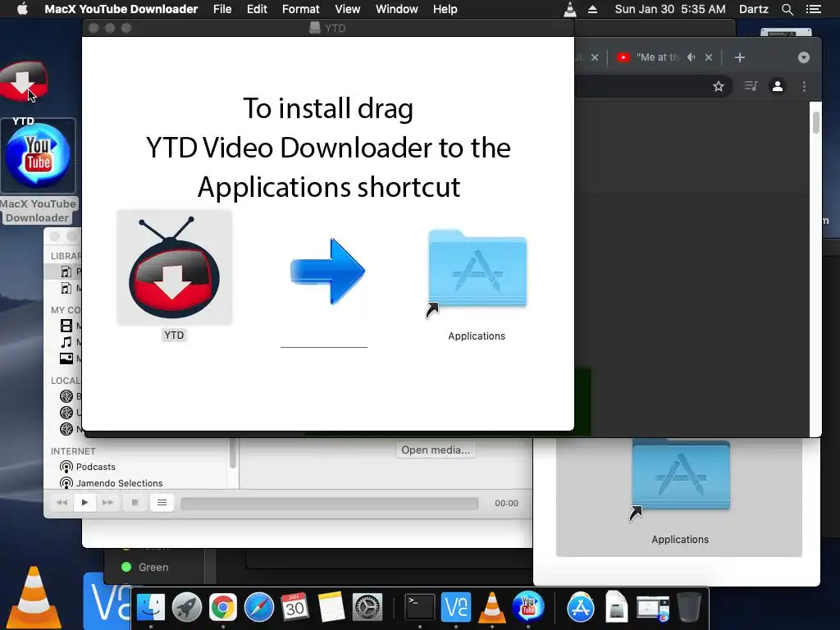840x630 pixels.
Task: Click the Chrome window vertical scrollbar
Action: 816,123
